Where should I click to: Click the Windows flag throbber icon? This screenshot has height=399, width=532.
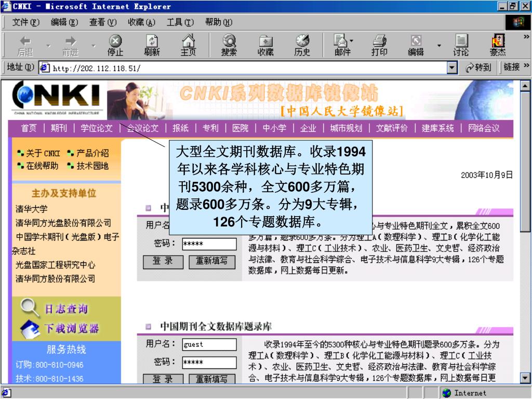click(x=518, y=22)
